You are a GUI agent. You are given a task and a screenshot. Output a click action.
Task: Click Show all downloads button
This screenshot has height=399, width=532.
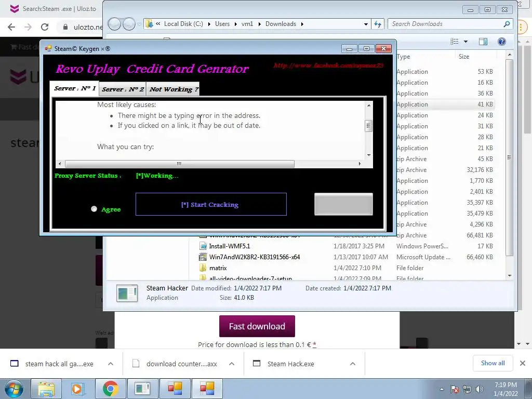click(493, 363)
